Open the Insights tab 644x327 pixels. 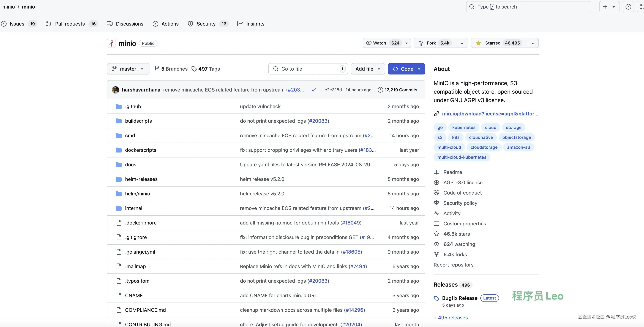point(255,24)
